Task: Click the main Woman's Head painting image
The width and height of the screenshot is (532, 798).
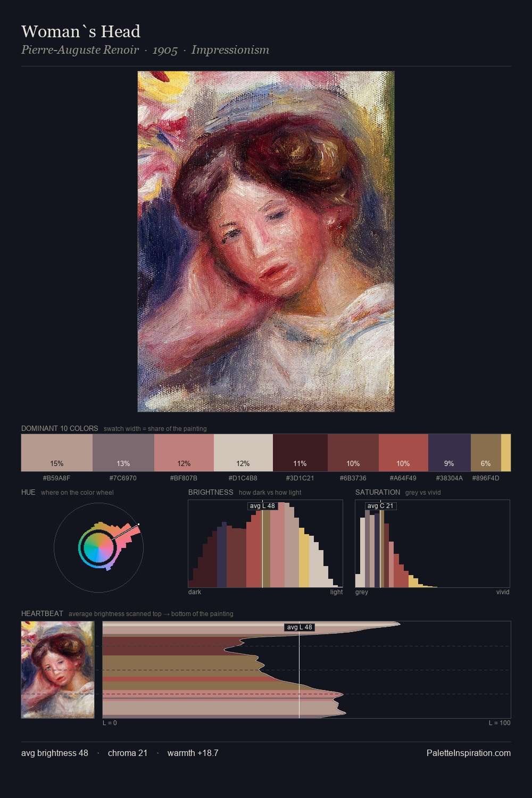Action: [x=266, y=242]
